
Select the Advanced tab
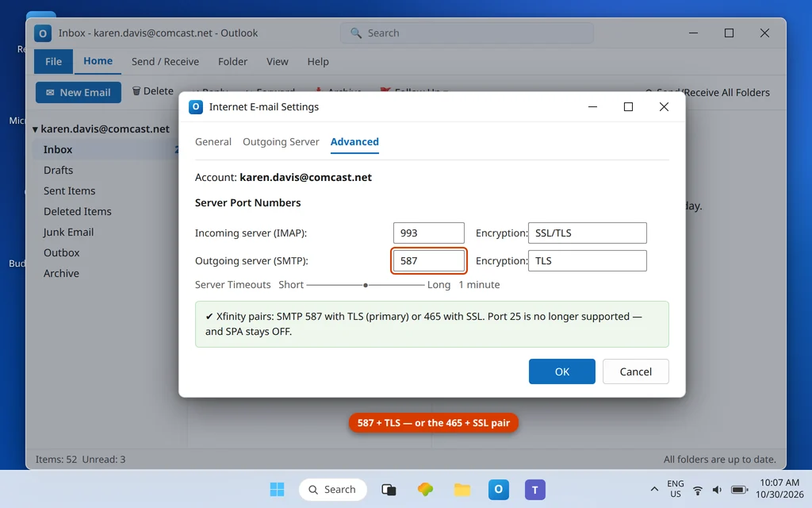[354, 141]
